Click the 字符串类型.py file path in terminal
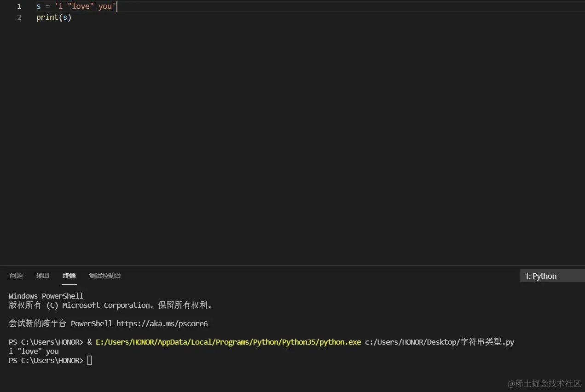This screenshot has width=585, height=392. [x=440, y=342]
